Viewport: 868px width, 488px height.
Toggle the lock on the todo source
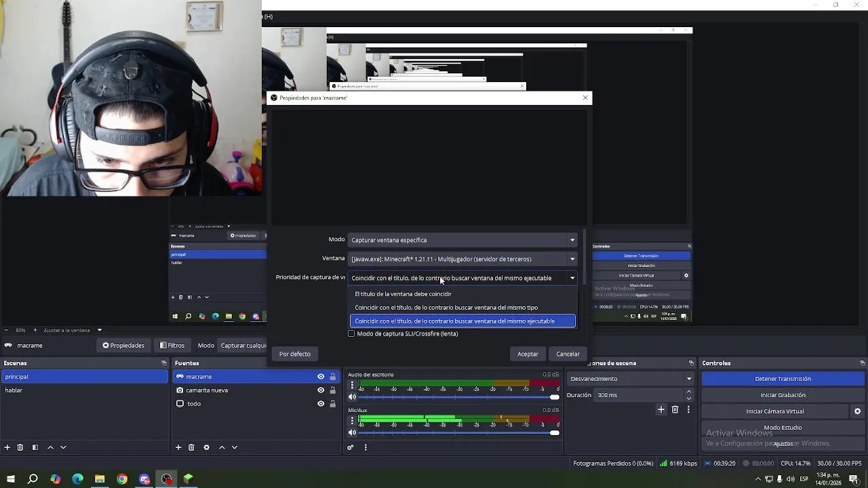point(332,404)
